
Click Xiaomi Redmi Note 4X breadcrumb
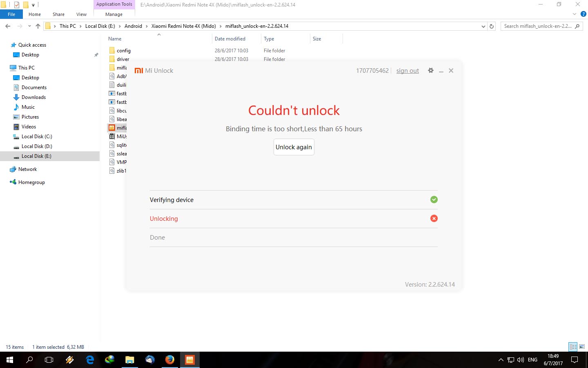tap(184, 26)
